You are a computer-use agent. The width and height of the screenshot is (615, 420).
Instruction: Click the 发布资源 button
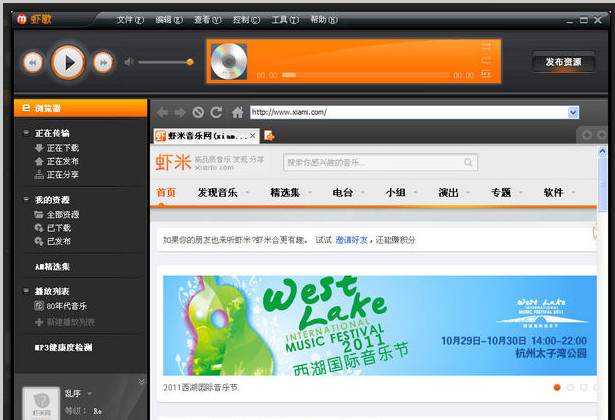(563, 62)
